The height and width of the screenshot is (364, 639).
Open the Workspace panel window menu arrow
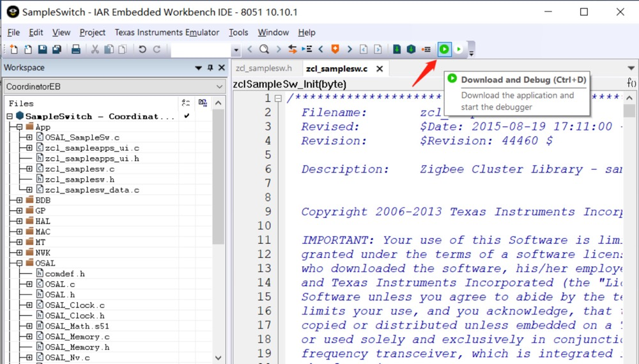[x=199, y=68]
